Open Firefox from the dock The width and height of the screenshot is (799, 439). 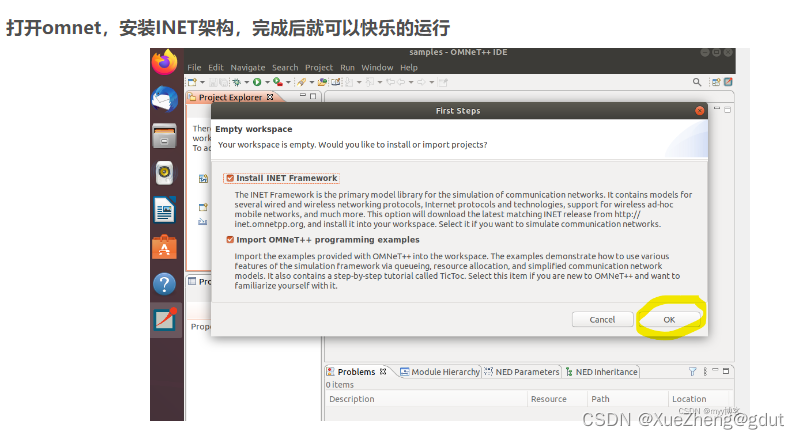coord(165,62)
